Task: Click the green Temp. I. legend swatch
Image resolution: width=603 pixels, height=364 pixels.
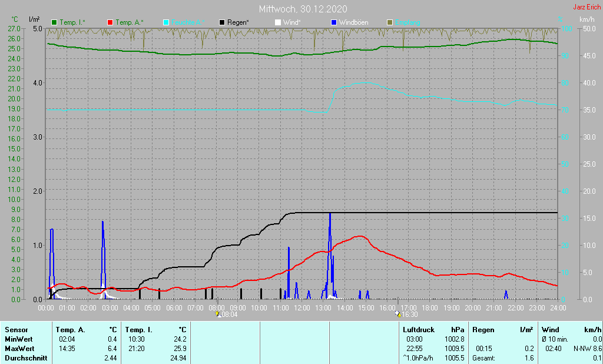Action: [x=55, y=22]
